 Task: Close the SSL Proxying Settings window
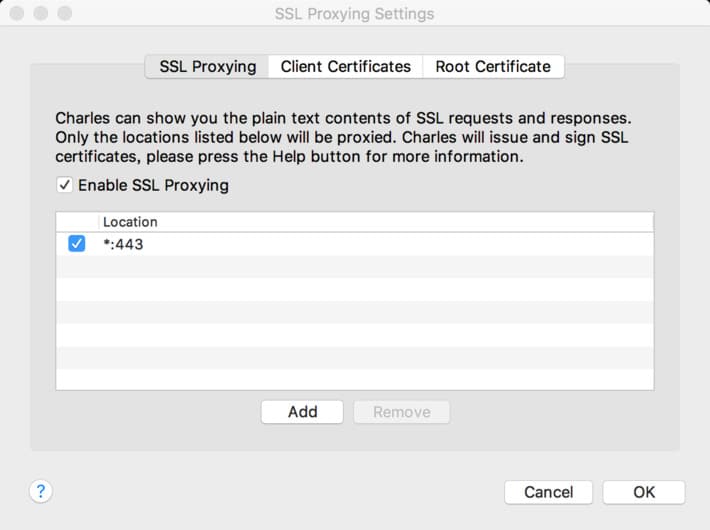tap(17, 14)
